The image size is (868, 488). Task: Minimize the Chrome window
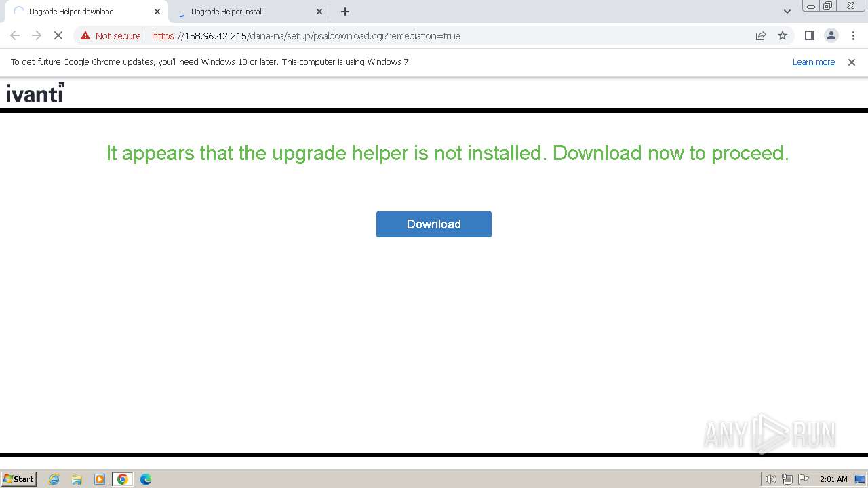pos(811,6)
